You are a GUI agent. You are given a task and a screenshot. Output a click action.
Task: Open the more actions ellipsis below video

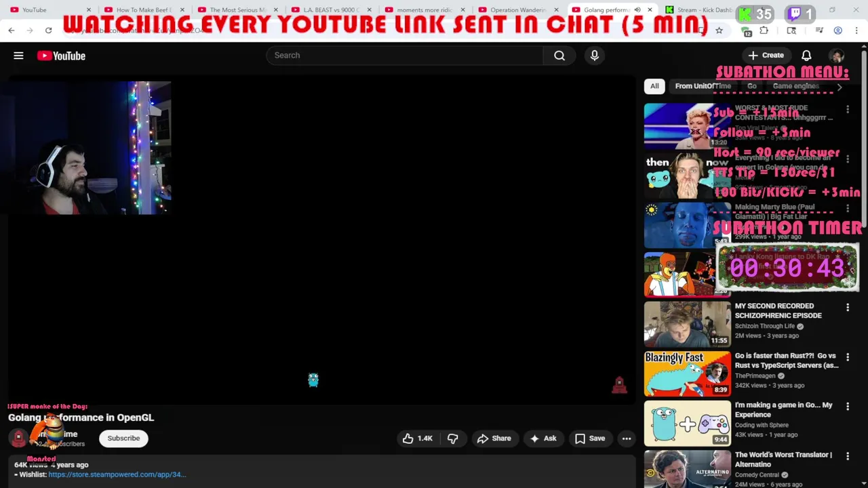627,439
